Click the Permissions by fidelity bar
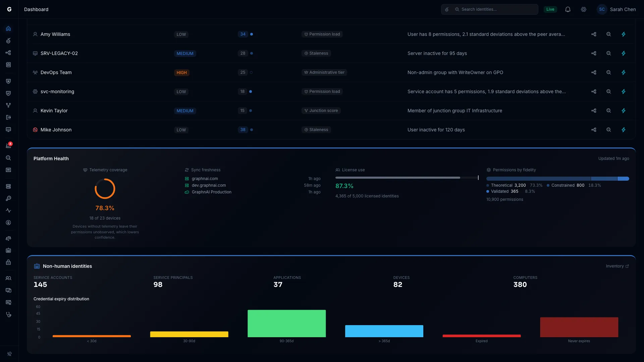Viewport: 644px width, 362px height. pos(557,179)
